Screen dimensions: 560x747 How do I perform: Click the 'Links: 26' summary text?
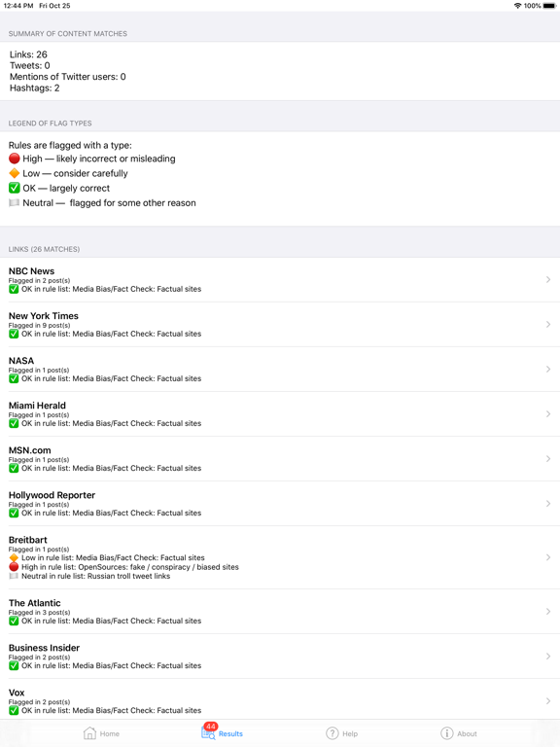[x=28, y=54]
